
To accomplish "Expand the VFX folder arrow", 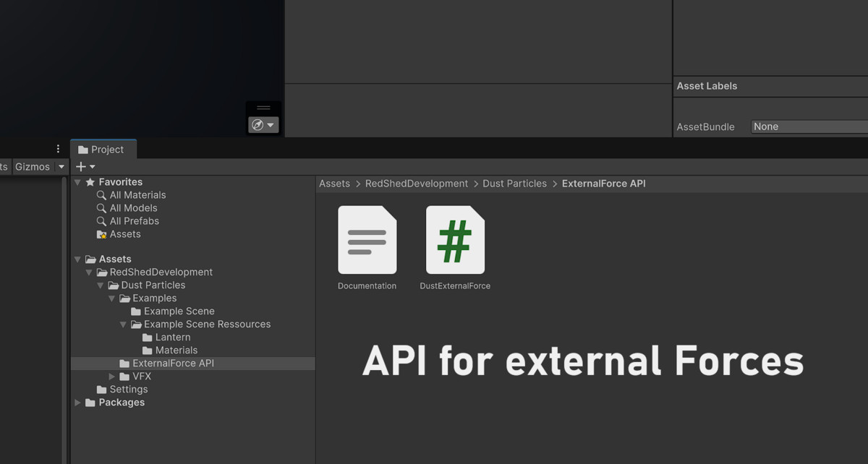I will click(112, 376).
